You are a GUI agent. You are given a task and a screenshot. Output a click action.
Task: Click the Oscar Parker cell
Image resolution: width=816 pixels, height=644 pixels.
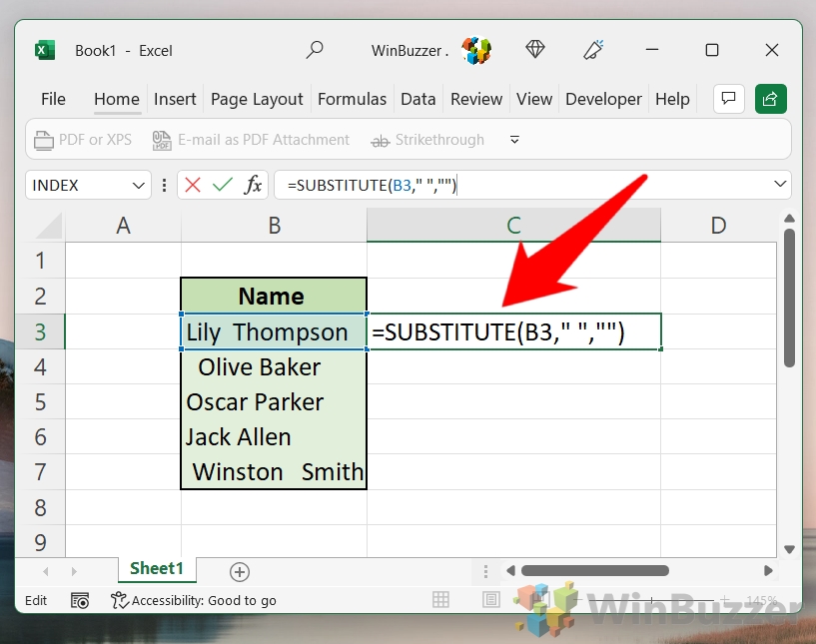274,401
